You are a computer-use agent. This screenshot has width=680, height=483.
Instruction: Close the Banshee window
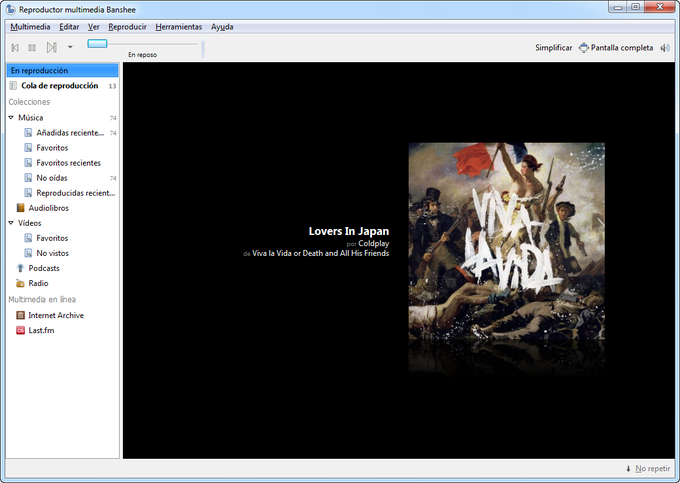660,7
